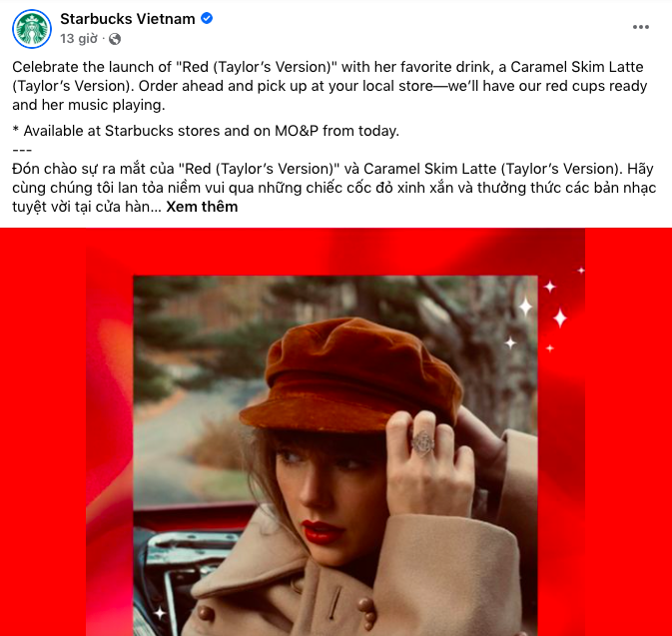Open the three-dot post options menu
Viewport: 672px width, 636px height.
pos(641,27)
